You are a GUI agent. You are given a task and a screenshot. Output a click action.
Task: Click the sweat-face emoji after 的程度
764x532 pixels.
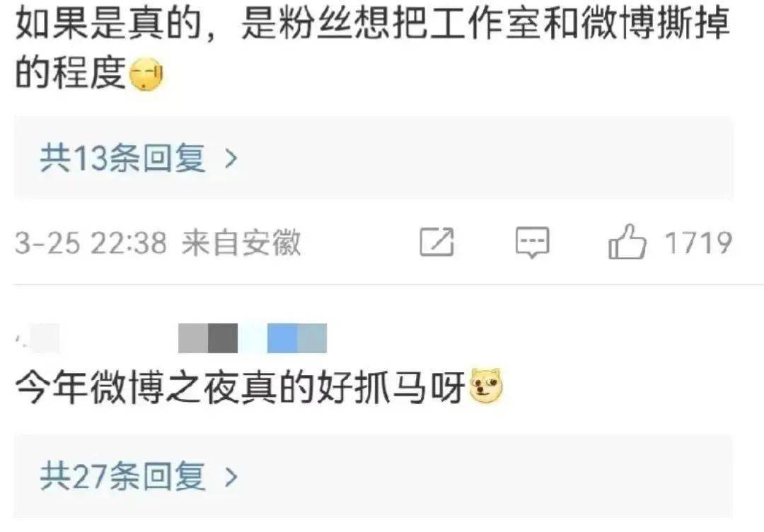pyautogui.click(x=146, y=74)
